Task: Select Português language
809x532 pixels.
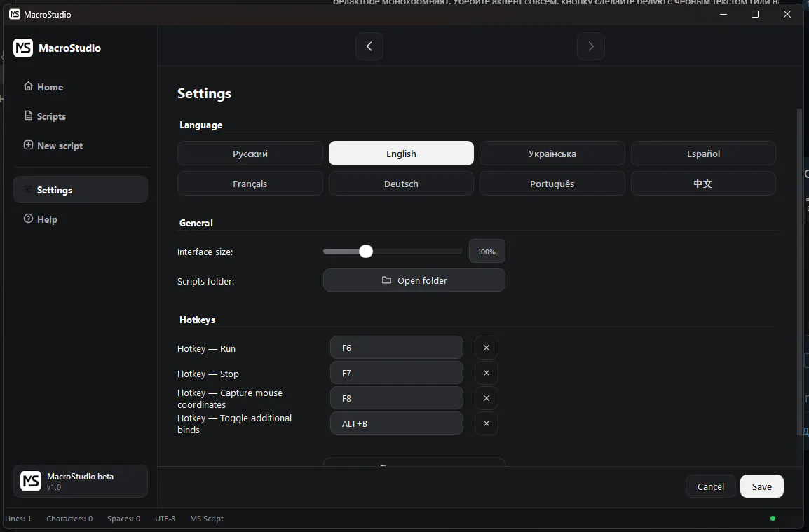Action: pyautogui.click(x=552, y=183)
